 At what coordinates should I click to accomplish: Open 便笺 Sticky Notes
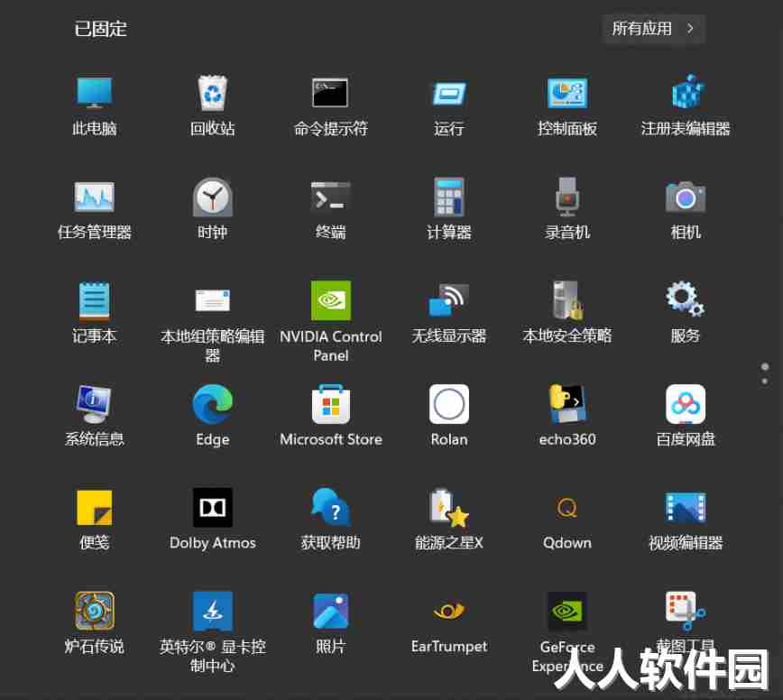[x=95, y=508]
